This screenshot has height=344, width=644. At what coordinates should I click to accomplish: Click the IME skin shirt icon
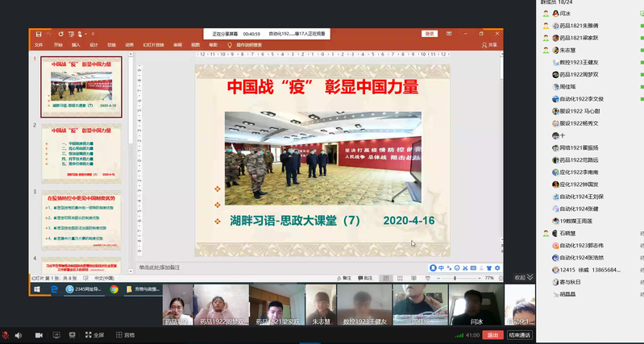point(489,268)
